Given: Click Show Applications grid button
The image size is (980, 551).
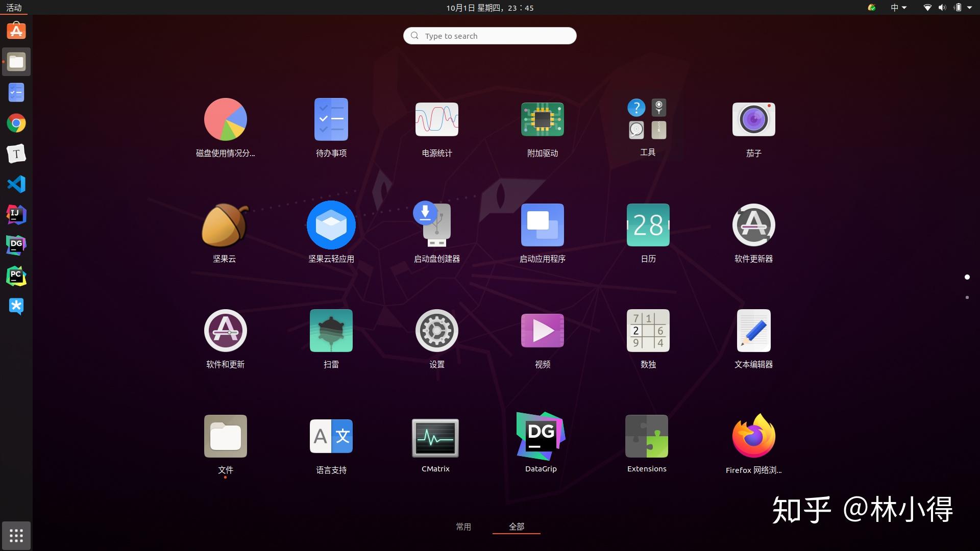Looking at the screenshot, I should 16,536.
